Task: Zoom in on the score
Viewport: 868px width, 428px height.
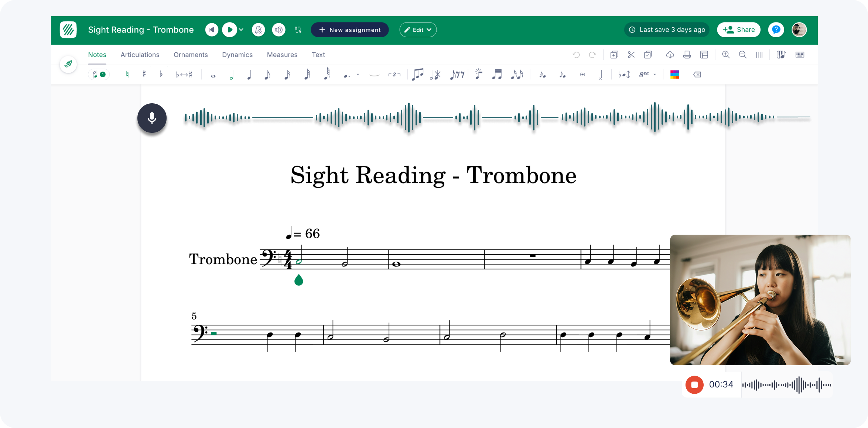Action: click(x=726, y=55)
